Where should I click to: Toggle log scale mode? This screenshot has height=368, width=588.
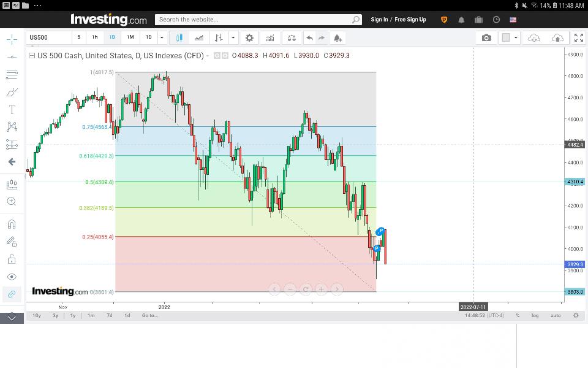click(535, 315)
